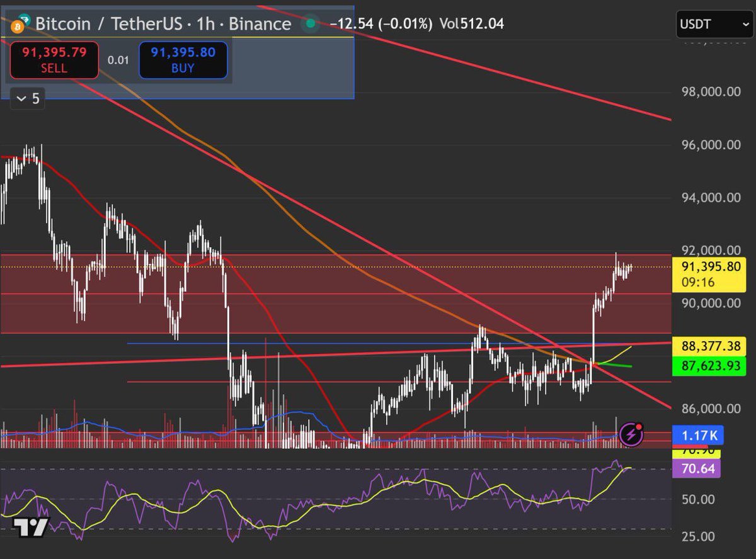Click the Bitcoin coin logo icon
The width and height of the screenshot is (756, 559).
point(18,25)
